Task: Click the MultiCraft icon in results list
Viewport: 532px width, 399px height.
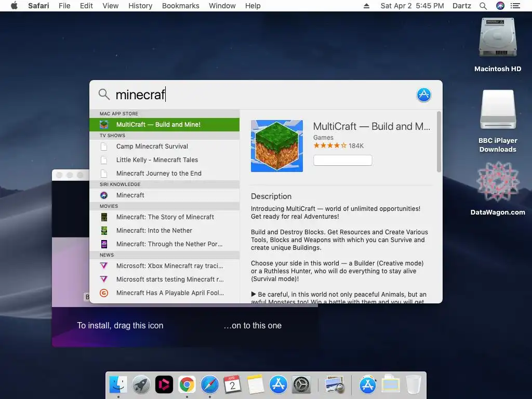Action: (104, 125)
